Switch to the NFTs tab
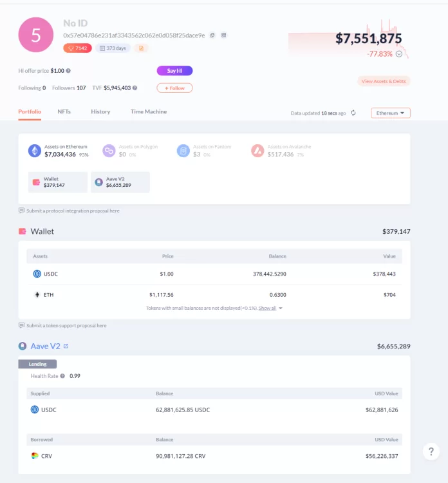The image size is (448, 483). click(64, 111)
